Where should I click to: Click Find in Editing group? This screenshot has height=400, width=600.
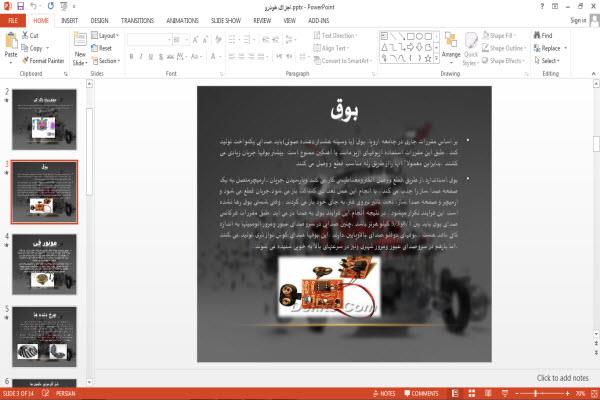pyautogui.click(x=543, y=36)
